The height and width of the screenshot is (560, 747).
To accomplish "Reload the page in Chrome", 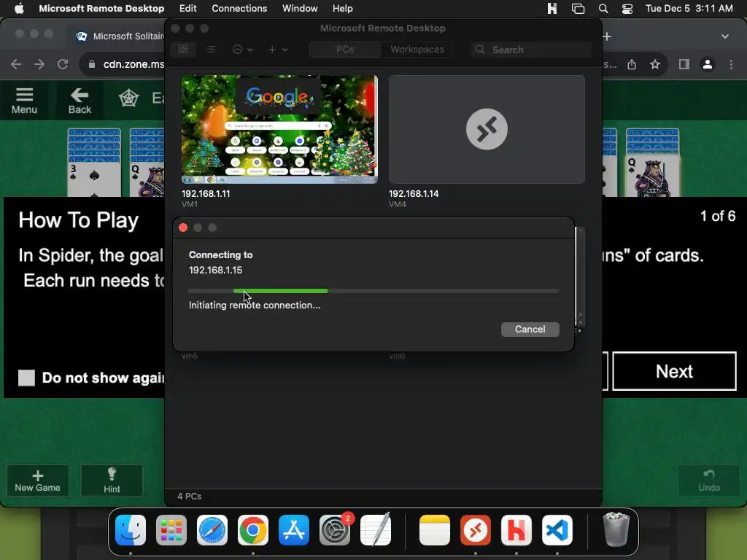I will click(x=63, y=64).
